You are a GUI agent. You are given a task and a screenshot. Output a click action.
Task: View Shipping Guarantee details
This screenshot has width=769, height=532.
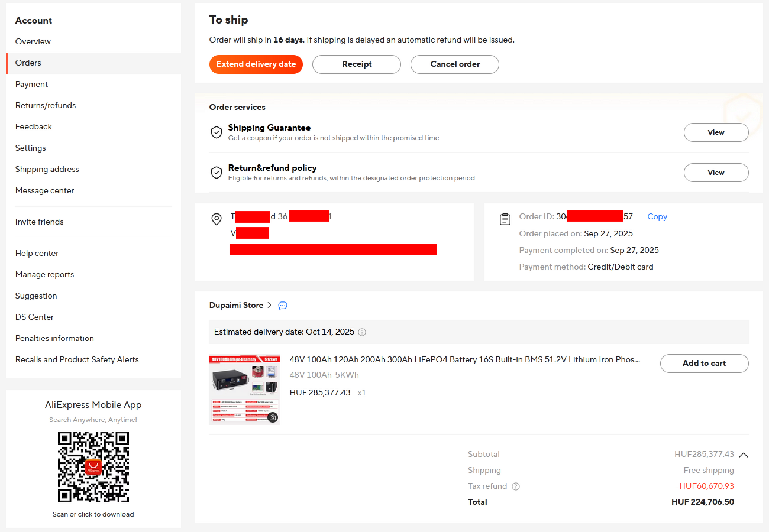tap(716, 132)
